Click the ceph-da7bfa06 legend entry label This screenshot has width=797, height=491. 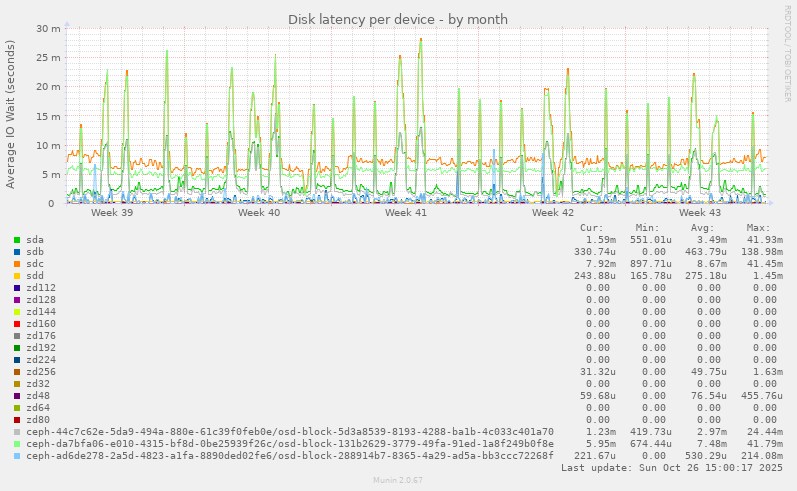point(289,444)
